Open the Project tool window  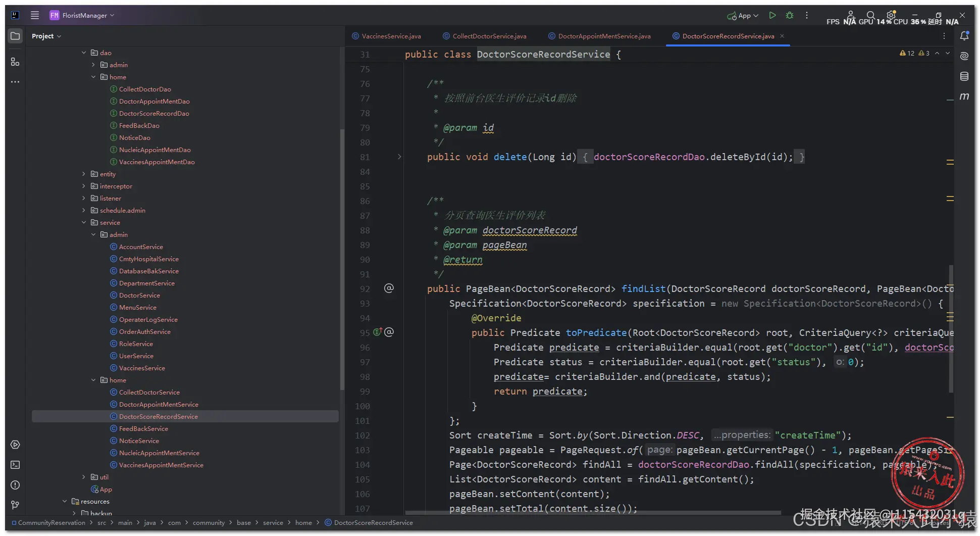point(15,36)
